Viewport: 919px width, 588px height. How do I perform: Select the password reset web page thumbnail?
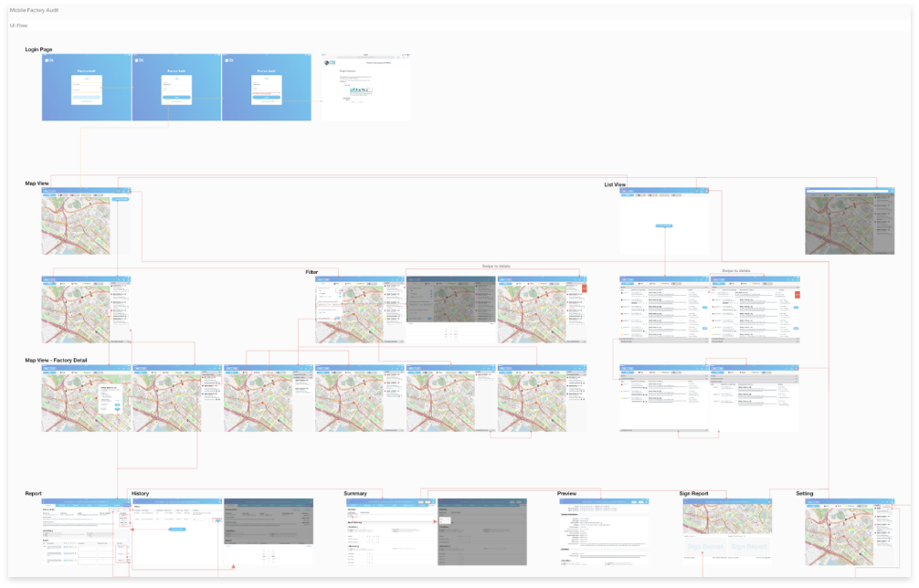tap(366, 88)
